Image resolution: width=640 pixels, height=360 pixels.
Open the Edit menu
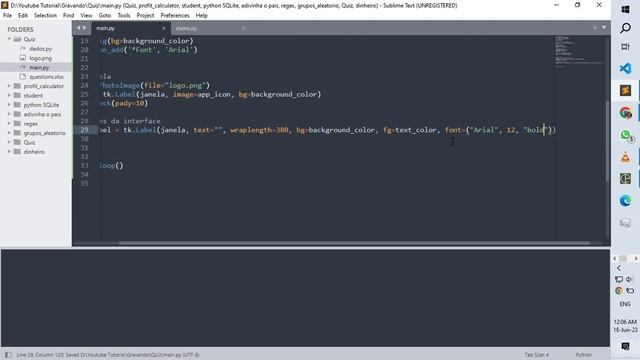point(23,16)
